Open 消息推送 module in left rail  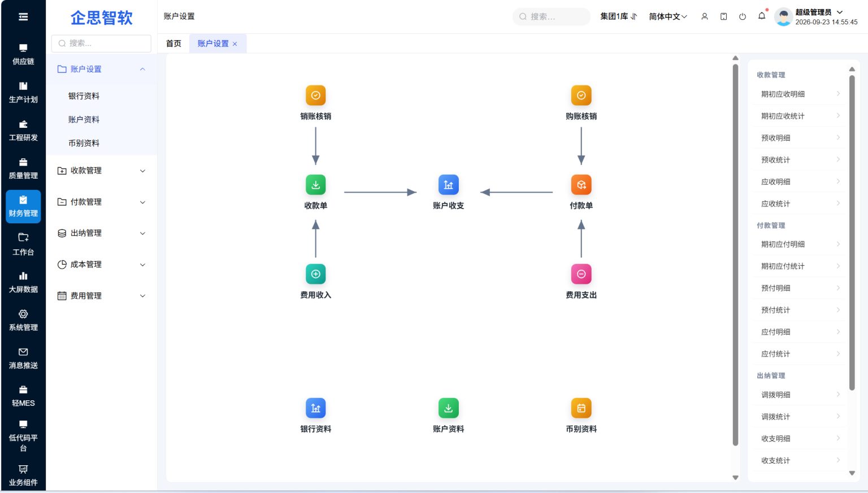point(23,358)
